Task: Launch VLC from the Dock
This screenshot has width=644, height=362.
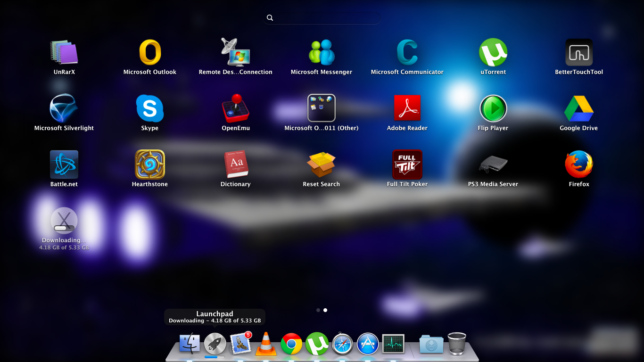Action: pyautogui.click(x=266, y=344)
